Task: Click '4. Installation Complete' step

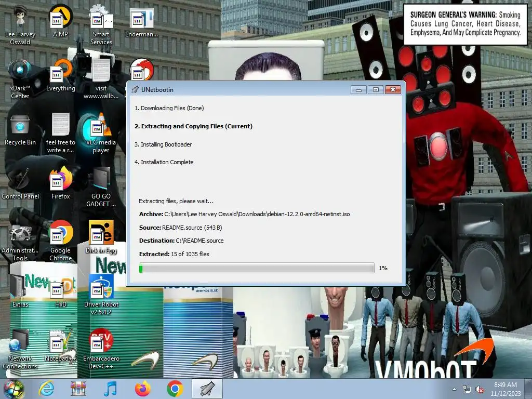Action: click(164, 162)
